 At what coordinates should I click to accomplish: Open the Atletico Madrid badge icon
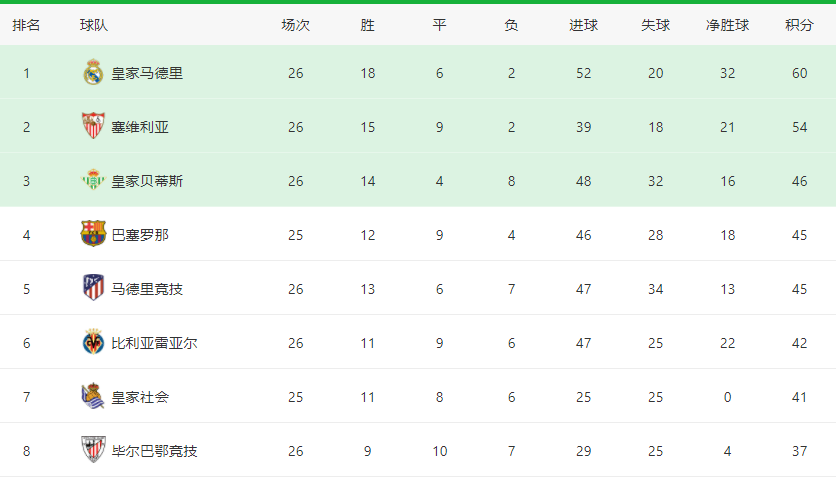pos(93,288)
